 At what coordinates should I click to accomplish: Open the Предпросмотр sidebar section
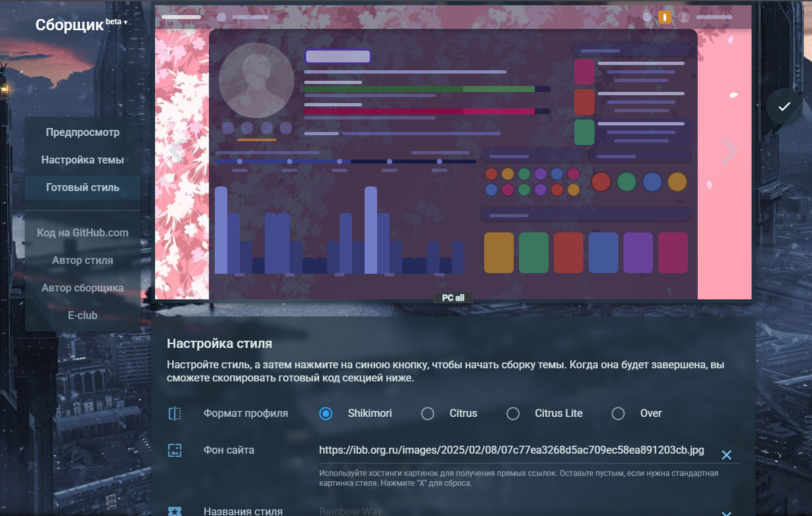pos(83,133)
